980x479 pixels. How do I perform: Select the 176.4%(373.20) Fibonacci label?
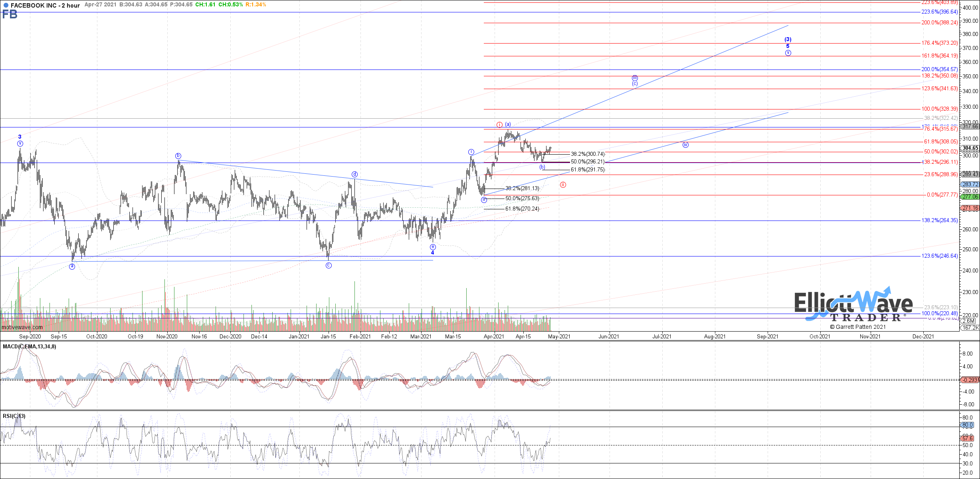[939, 43]
